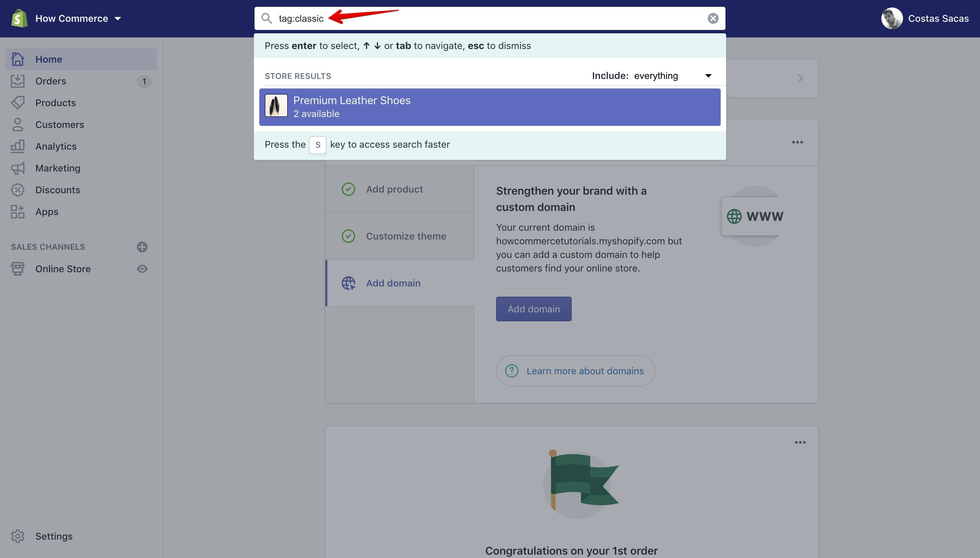980x558 pixels.
Task: Open the Include: everything filter dropdown
Action: tap(652, 76)
